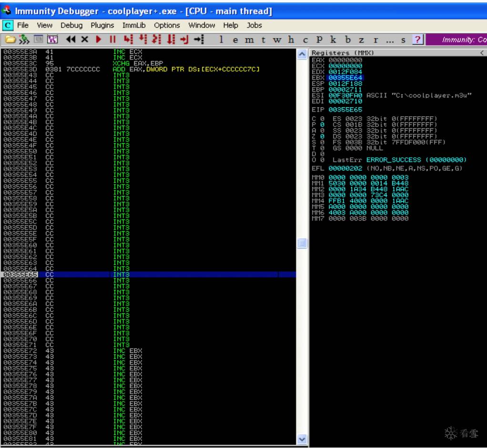This screenshot has width=487, height=448.
Task: Click Go to address arrow icon
Action: (199, 39)
